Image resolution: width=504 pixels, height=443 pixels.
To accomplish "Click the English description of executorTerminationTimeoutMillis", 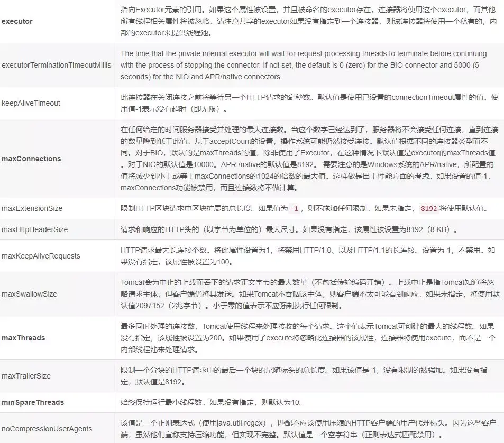I will point(304,65).
